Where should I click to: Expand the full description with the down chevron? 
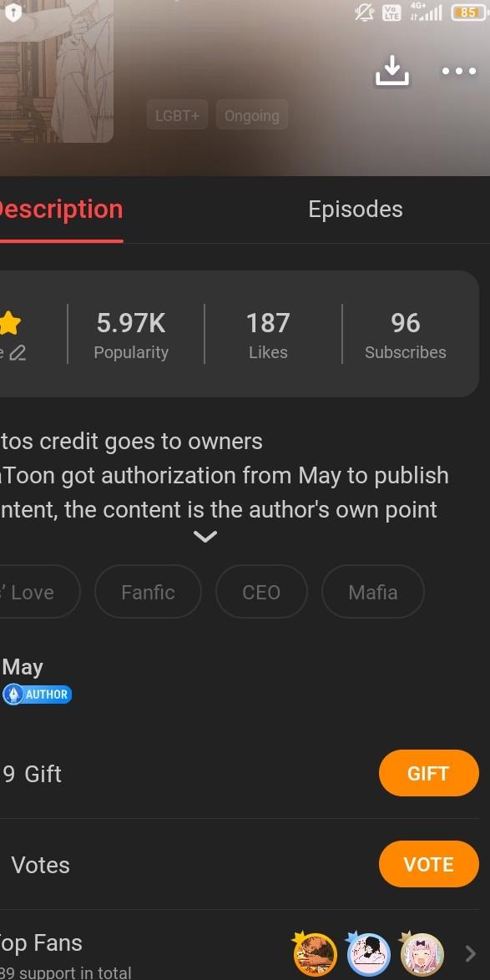click(x=205, y=536)
